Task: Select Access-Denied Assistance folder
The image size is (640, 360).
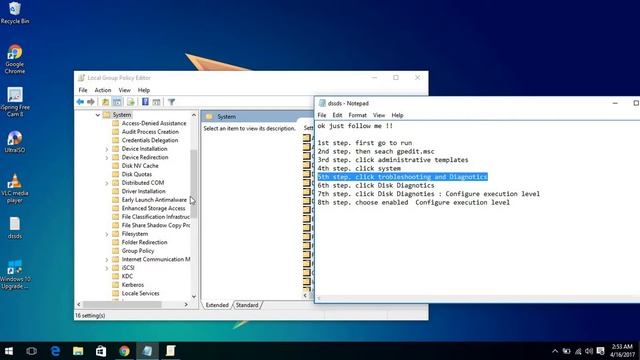Action: pos(149,123)
